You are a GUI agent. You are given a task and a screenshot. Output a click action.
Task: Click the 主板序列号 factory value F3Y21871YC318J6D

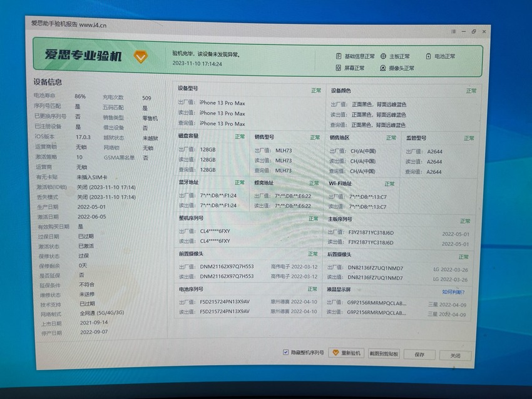pos(371,233)
